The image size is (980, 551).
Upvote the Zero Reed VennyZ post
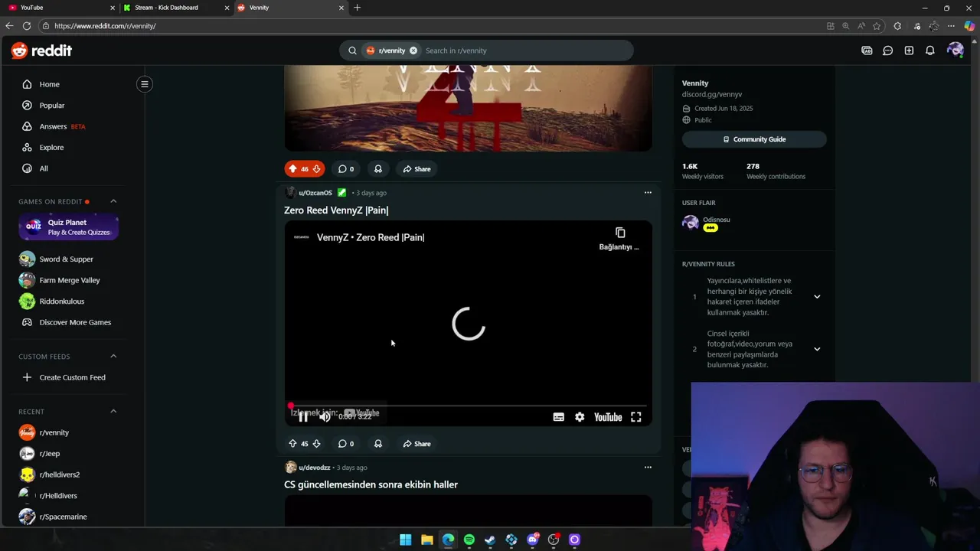[292, 444]
